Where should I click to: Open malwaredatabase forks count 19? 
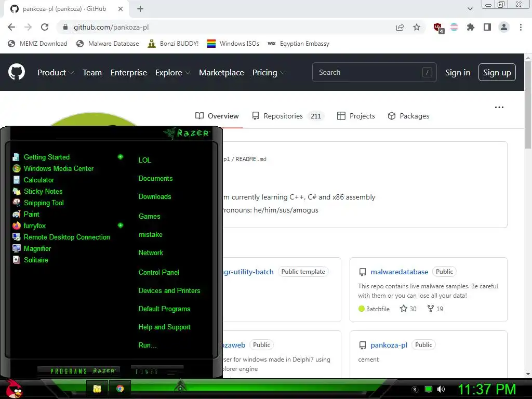click(435, 309)
